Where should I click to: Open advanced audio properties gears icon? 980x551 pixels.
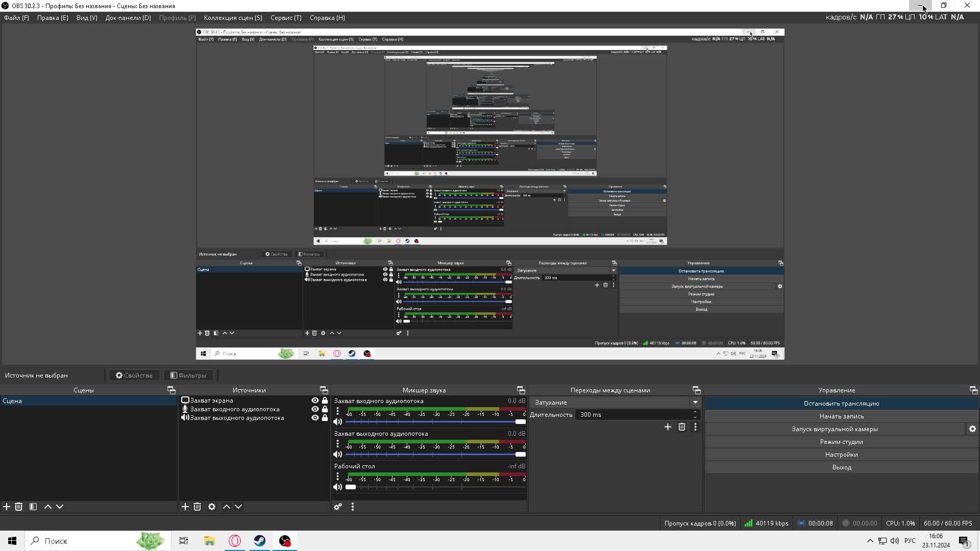pyautogui.click(x=338, y=507)
